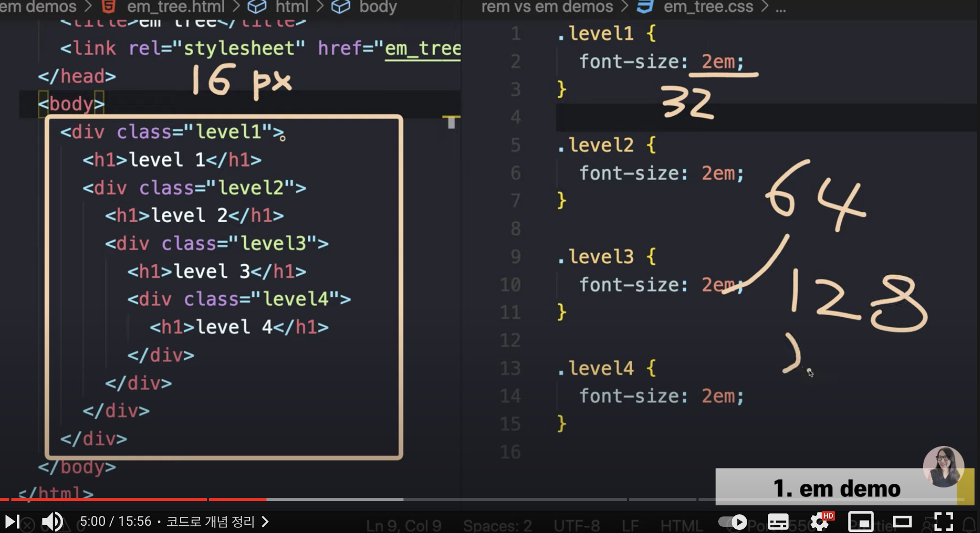Click the em_tree href link in code

pyautogui.click(x=423, y=49)
